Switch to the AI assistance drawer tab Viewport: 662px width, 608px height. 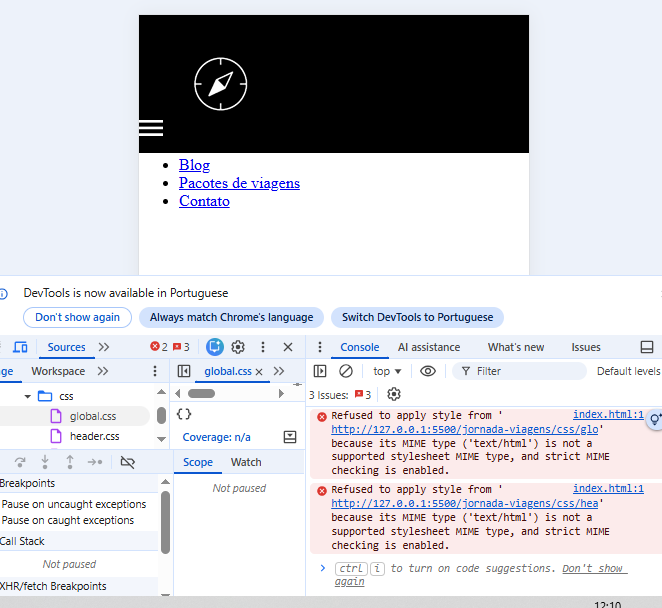click(429, 347)
